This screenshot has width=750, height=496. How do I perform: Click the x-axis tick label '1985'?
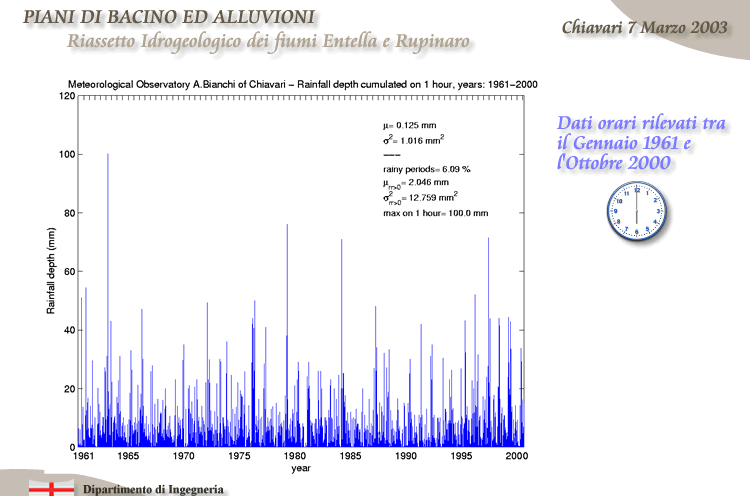351,456
